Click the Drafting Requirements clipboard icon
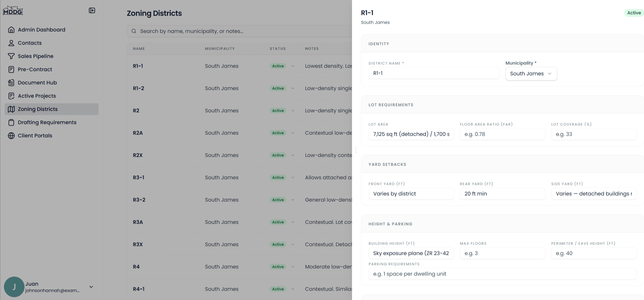This screenshot has width=644, height=300. 11,122
